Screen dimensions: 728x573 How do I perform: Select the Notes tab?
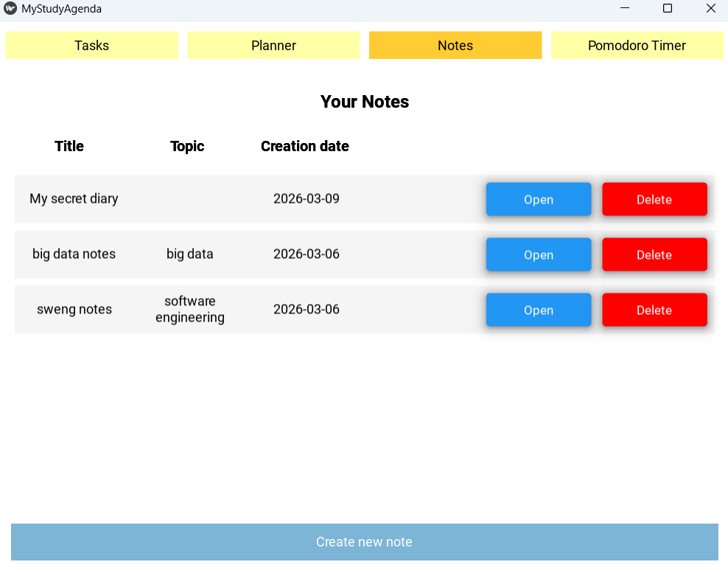(455, 45)
